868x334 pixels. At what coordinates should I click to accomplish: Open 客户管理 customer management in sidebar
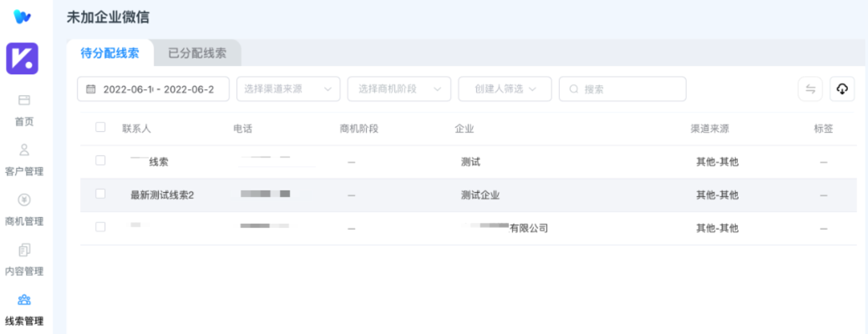pos(24,159)
